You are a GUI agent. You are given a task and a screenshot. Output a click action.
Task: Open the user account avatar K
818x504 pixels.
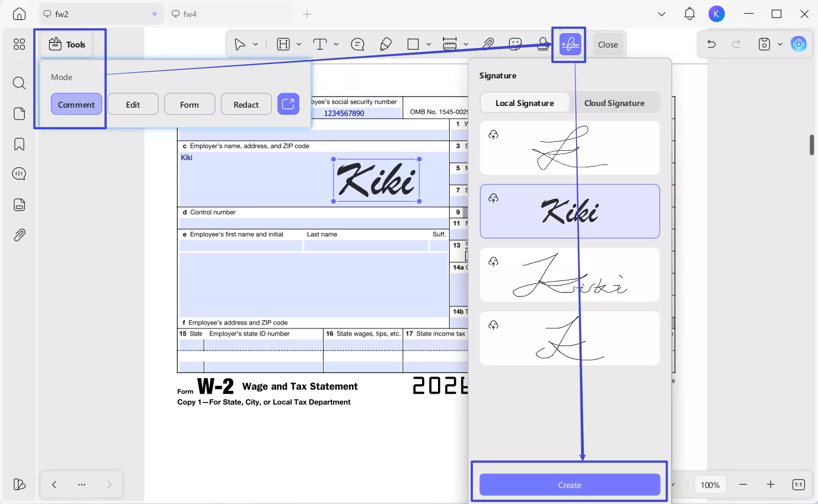[716, 14]
